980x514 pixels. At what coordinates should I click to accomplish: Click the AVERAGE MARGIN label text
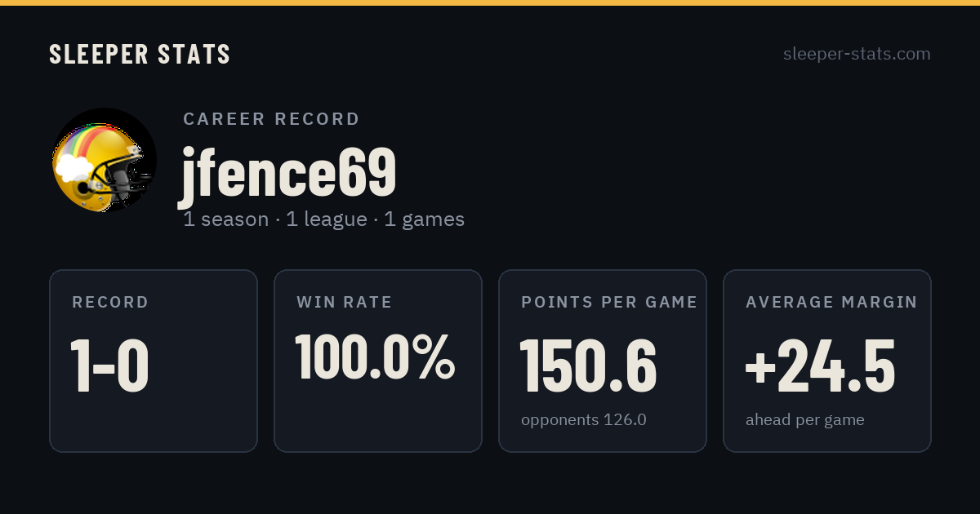[x=831, y=303]
